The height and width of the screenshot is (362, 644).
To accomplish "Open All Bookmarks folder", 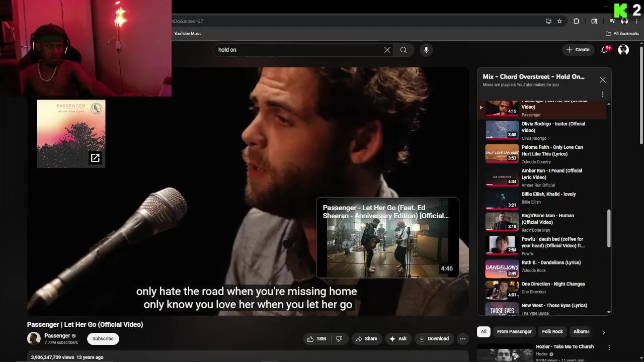I will click(x=622, y=34).
